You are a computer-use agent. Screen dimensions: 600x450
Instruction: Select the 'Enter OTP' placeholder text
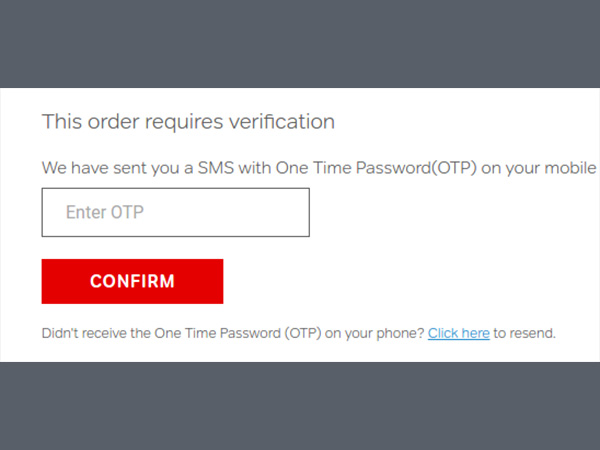[x=106, y=212]
